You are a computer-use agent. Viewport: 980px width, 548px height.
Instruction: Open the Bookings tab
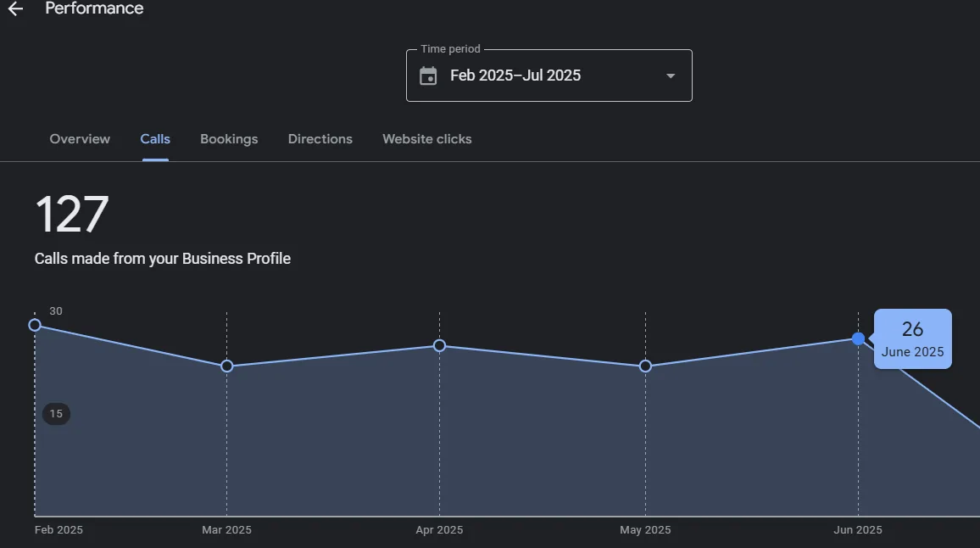click(x=229, y=139)
